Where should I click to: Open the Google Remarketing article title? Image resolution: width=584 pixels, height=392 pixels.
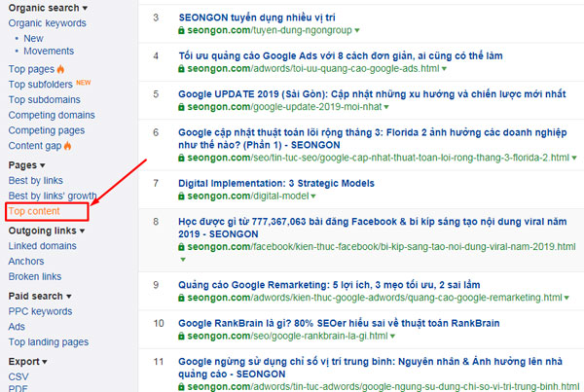pyautogui.click(x=329, y=285)
